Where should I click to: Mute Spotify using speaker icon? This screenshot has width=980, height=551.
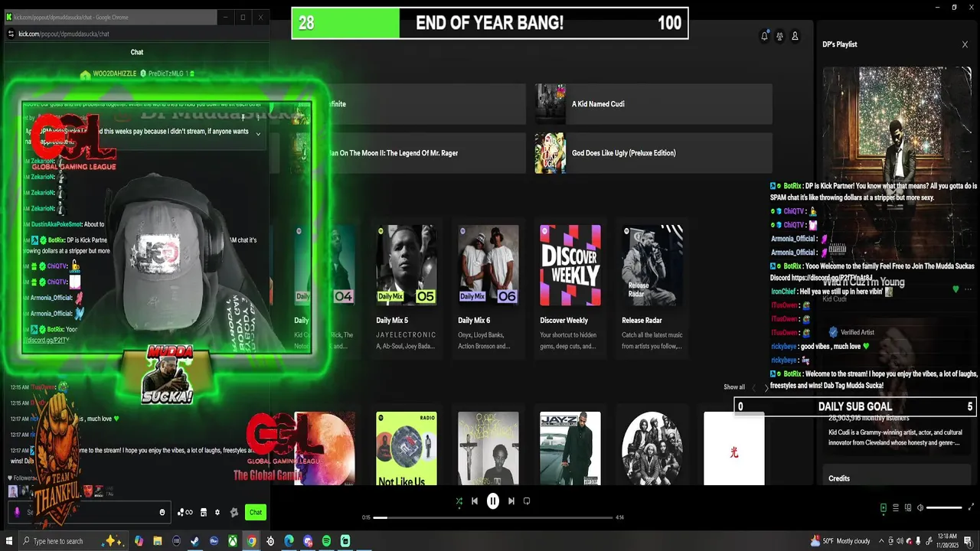920,507
